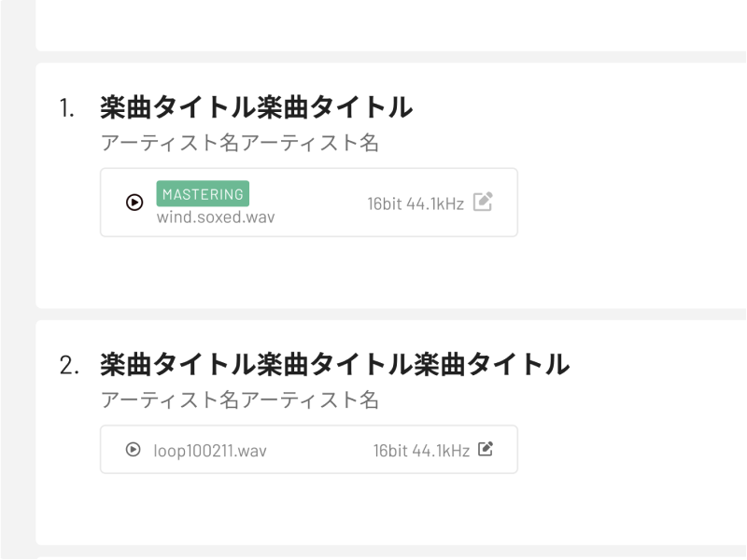Screen dimensions: 747x560
Task: Play the loop100211.wav audio file
Action: click(133, 450)
